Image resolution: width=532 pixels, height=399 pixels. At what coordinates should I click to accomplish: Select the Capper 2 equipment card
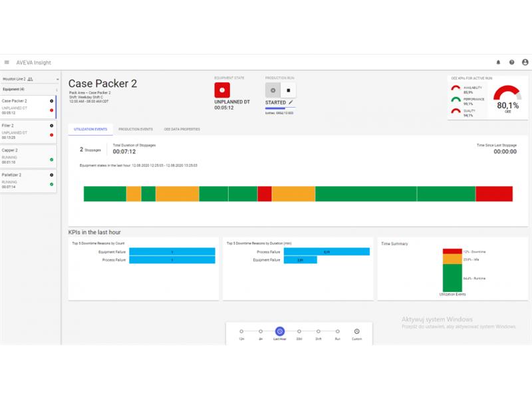[x=28, y=156]
